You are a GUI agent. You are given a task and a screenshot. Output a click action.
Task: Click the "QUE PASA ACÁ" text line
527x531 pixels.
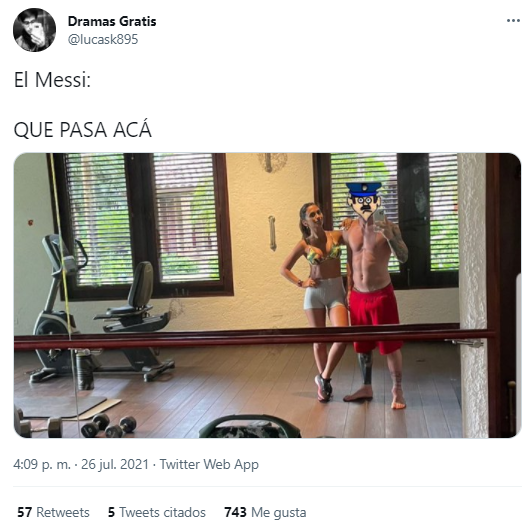[x=82, y=129]
